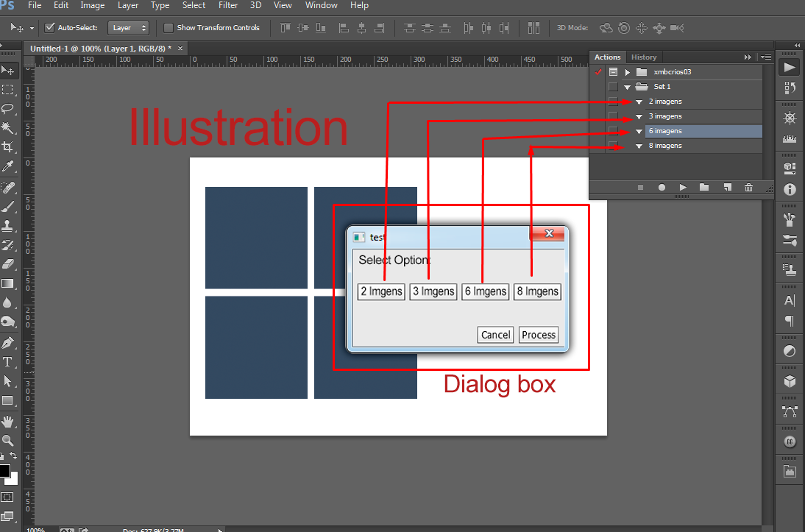
Task: Click the trash icon in Actions panel
Action: tap(748, 188)
